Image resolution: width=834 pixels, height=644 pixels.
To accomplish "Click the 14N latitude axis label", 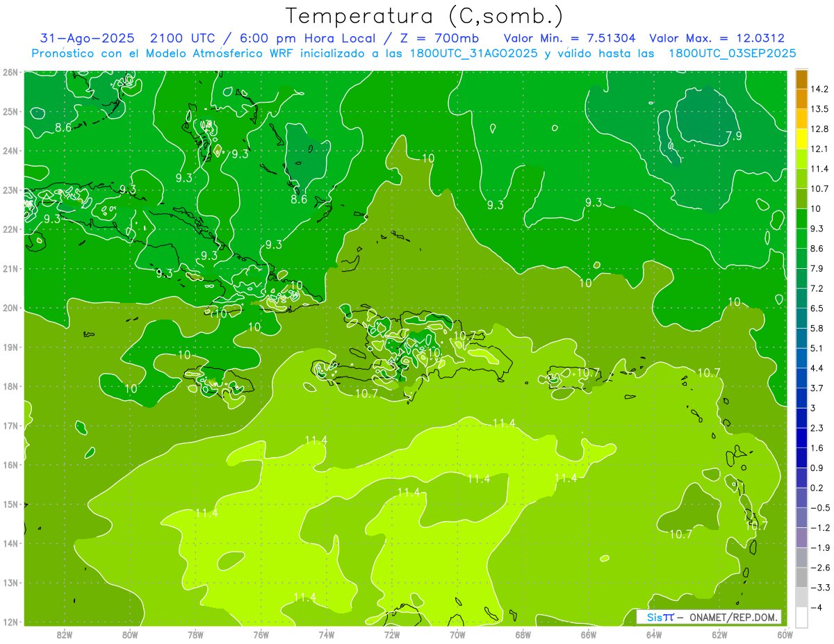I will coord(10,543).
